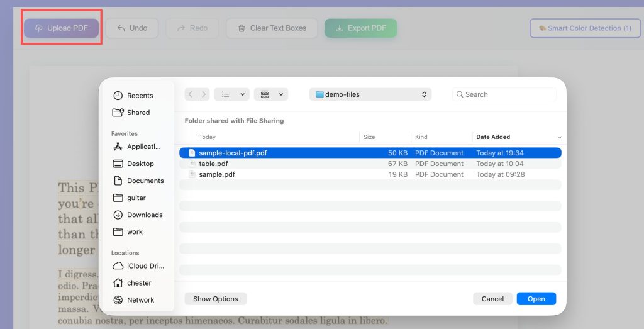Image resolution: width=644 pixels, height=329 pixels.
Task: Go to Documents in the sidebar
Action: click(x=138, y=181)
